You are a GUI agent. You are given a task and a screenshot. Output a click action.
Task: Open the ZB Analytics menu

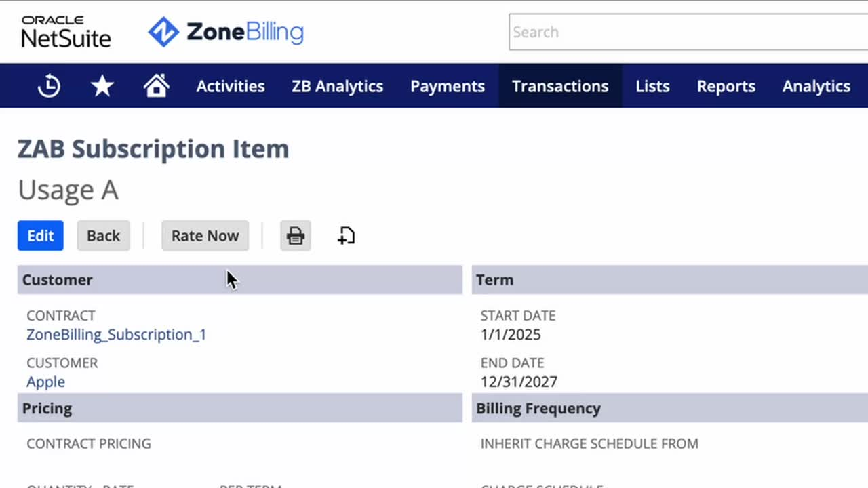(x=337, y=86)
